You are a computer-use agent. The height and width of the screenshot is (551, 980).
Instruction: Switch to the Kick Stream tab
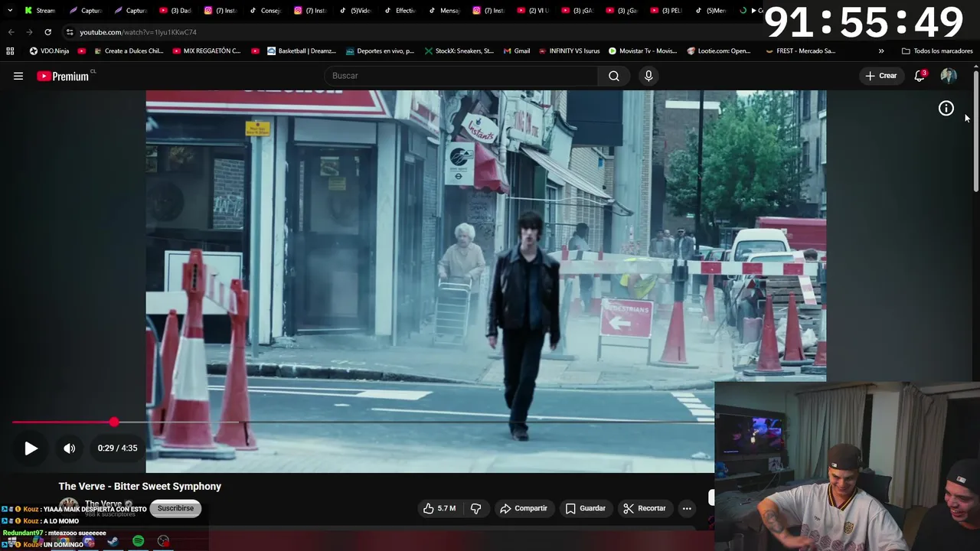click(40, 11)
